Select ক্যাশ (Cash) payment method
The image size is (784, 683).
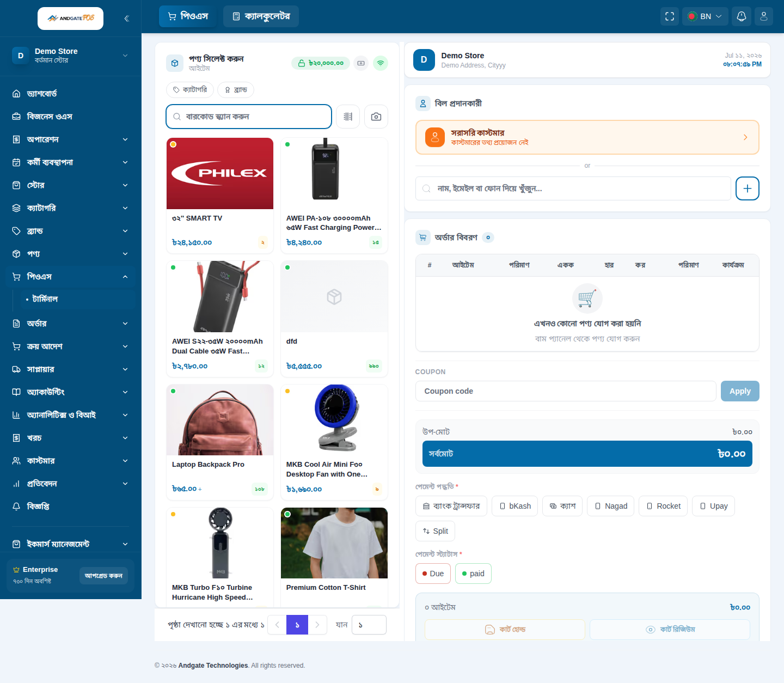[562, 506]
